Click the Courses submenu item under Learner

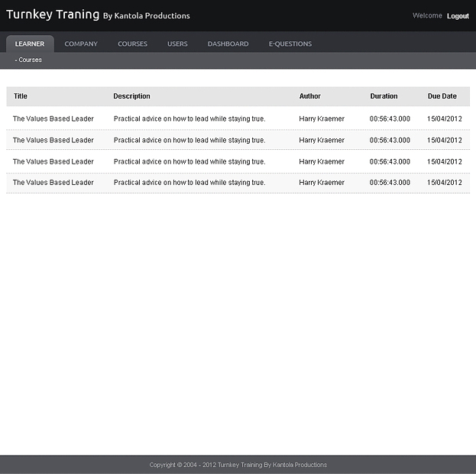(x=30, y=60)
